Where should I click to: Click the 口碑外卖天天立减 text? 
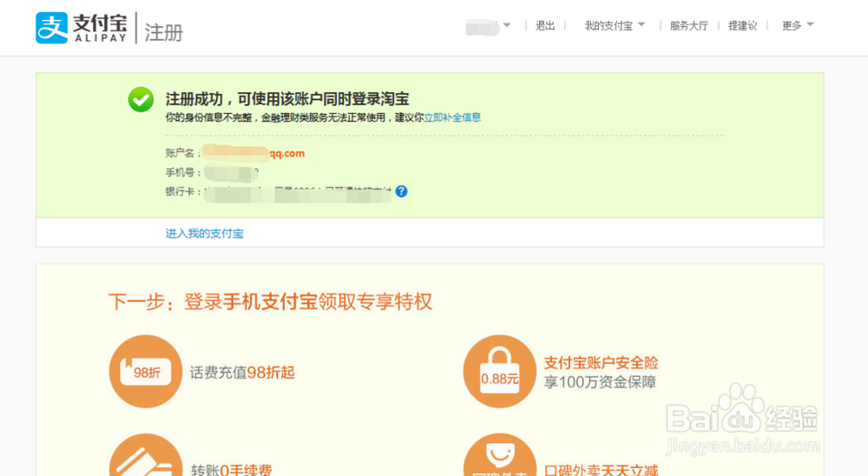point(601,470)
